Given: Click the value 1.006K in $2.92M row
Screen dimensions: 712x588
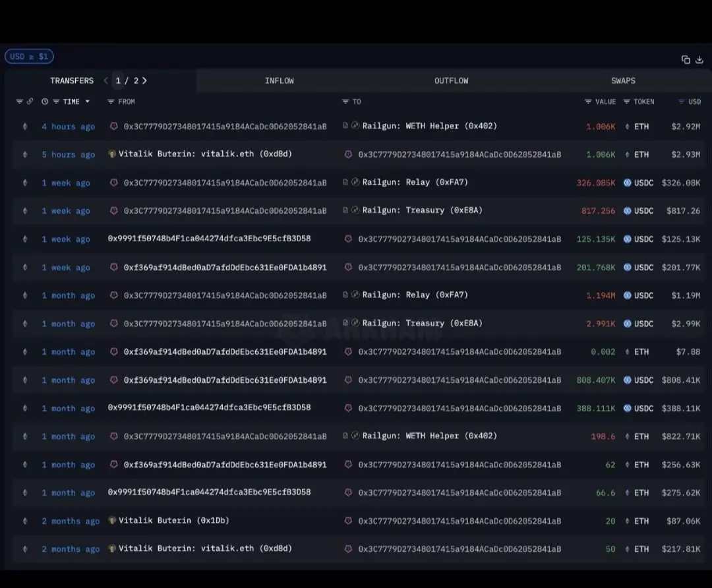Looking at the screenshot, I should click(x=601, y=127).
